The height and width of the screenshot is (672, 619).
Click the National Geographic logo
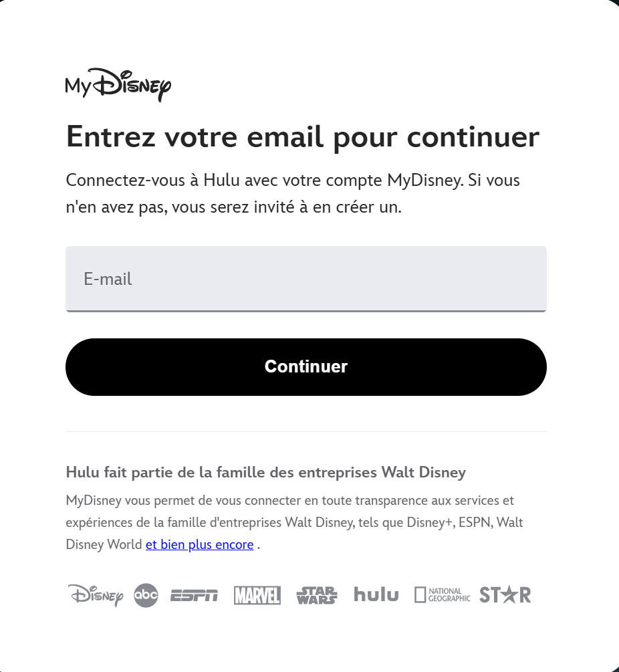(442, 595)
